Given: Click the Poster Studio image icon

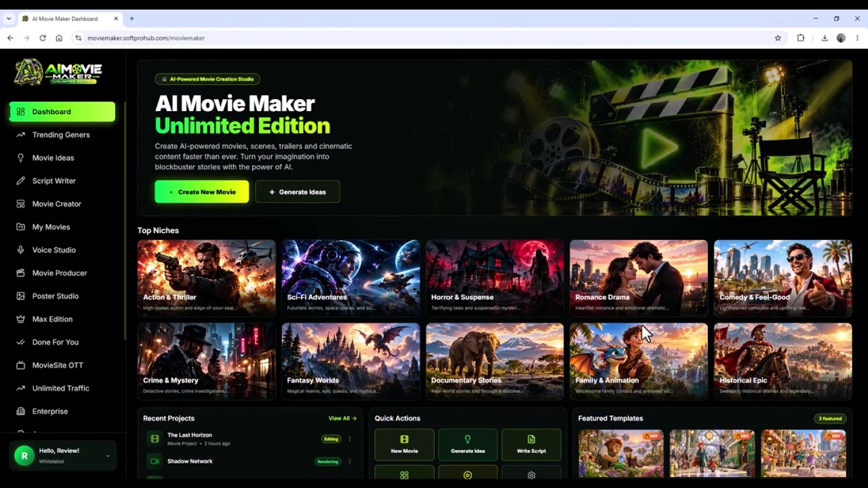Looking at the screenshot, I should (20, 296).
